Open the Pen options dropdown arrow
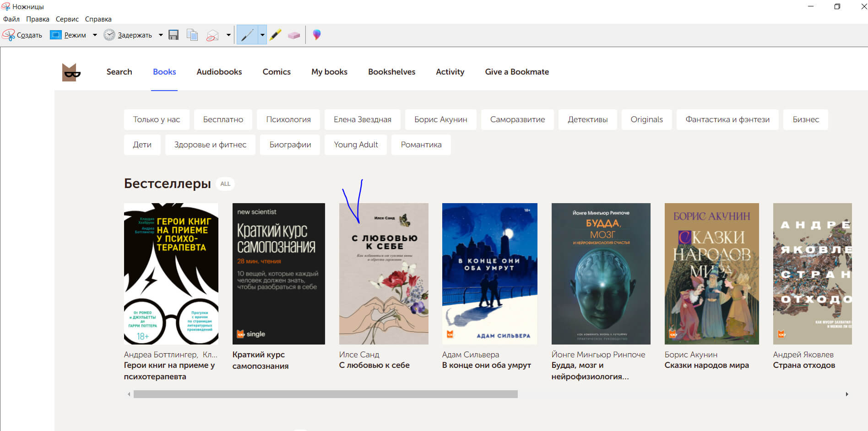The height and width of the screenshot is (431, 868). [262, 35]
